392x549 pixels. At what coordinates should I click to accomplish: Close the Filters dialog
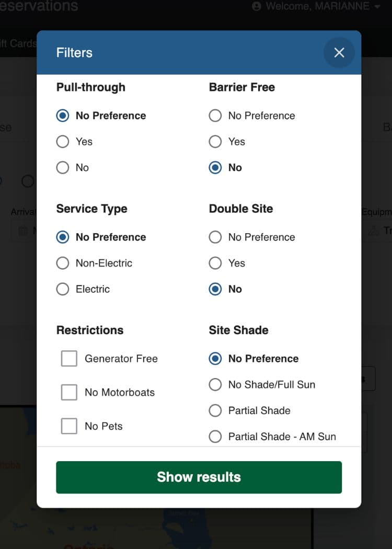339,52
